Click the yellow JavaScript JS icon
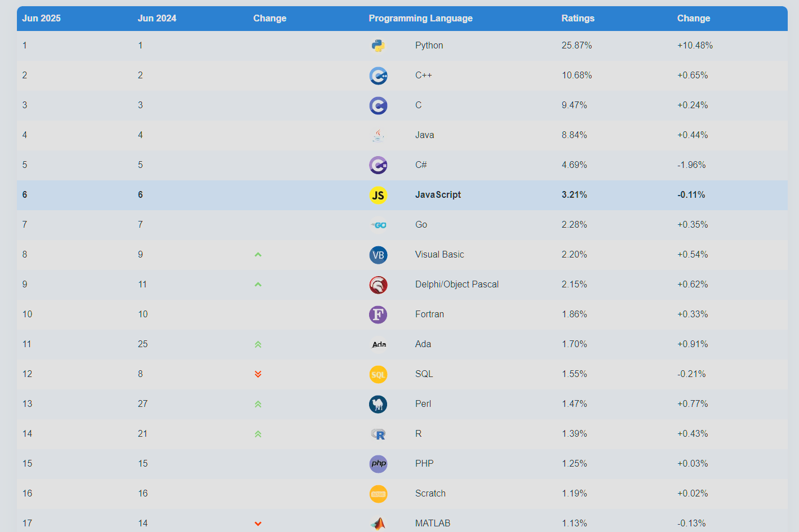The image size is (799, 532). pos(378,195)
